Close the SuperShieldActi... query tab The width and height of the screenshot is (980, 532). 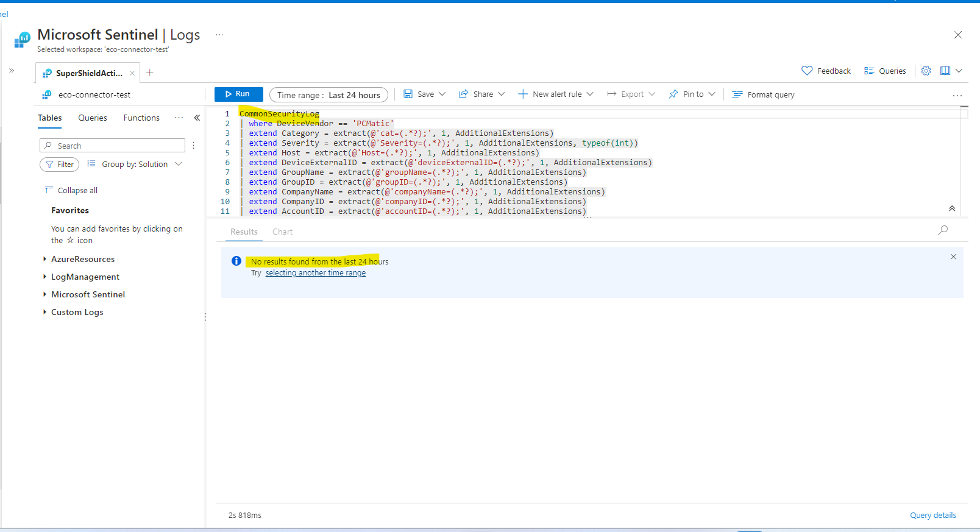tap(132, 73)
